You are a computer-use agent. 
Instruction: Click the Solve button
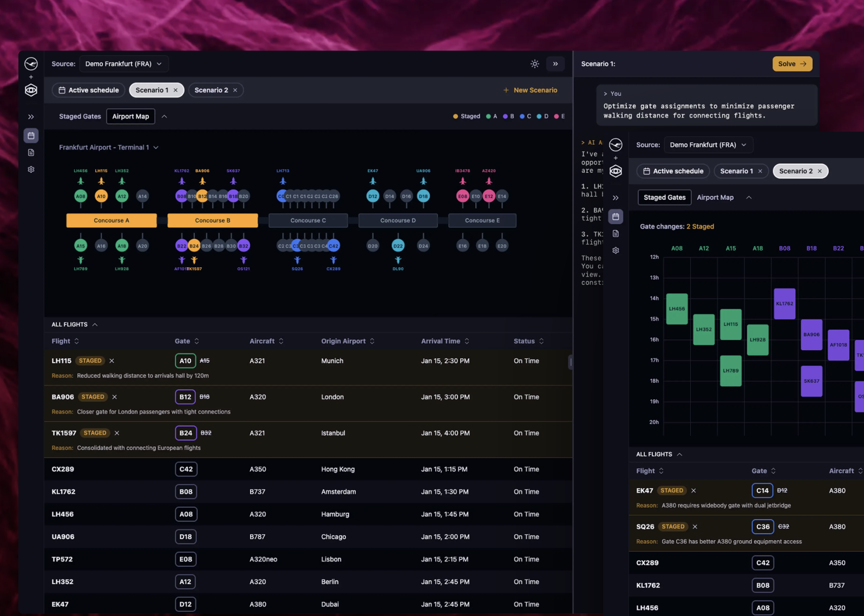click(x=791, y=64)
